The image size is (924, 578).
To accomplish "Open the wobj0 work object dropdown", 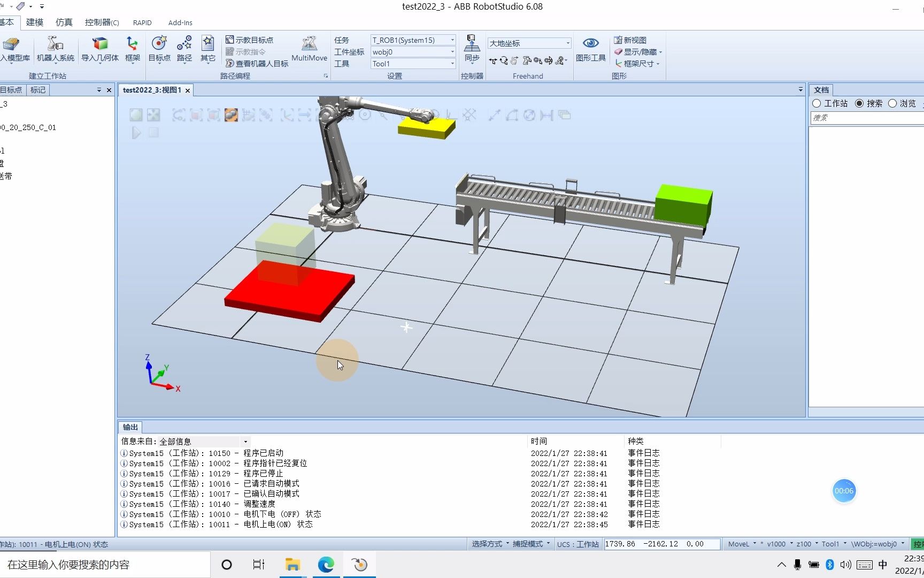I will pyautogui.click(x=452, y=52).
